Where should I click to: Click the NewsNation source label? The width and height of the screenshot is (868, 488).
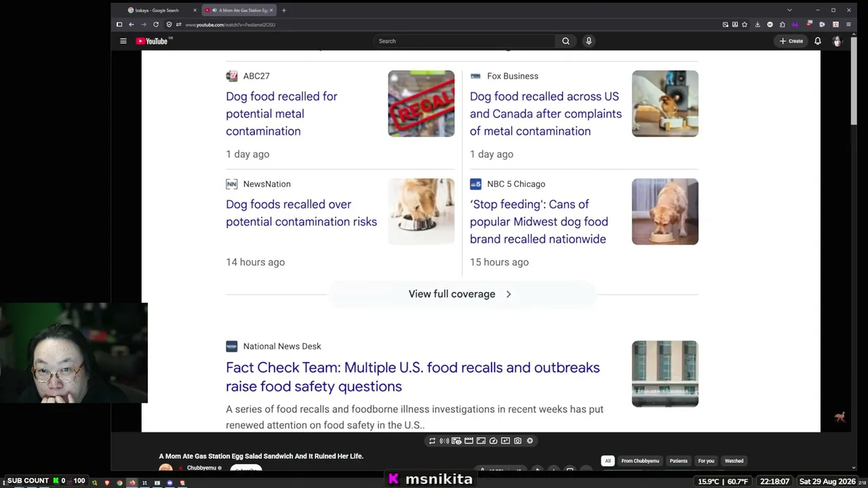click(x=267, y=184)
